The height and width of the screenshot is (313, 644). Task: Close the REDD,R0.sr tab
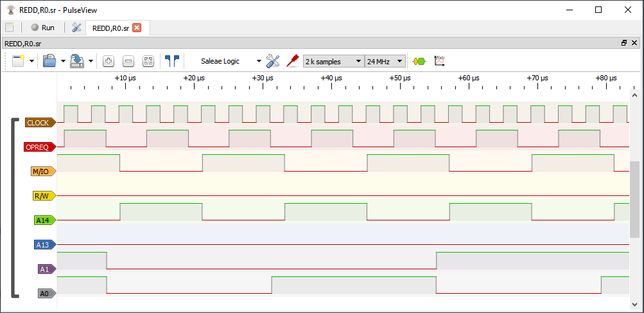click(137, 28)
